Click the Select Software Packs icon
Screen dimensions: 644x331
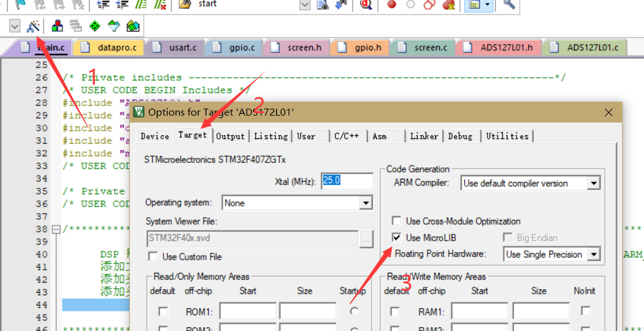[x=114, y=27]
